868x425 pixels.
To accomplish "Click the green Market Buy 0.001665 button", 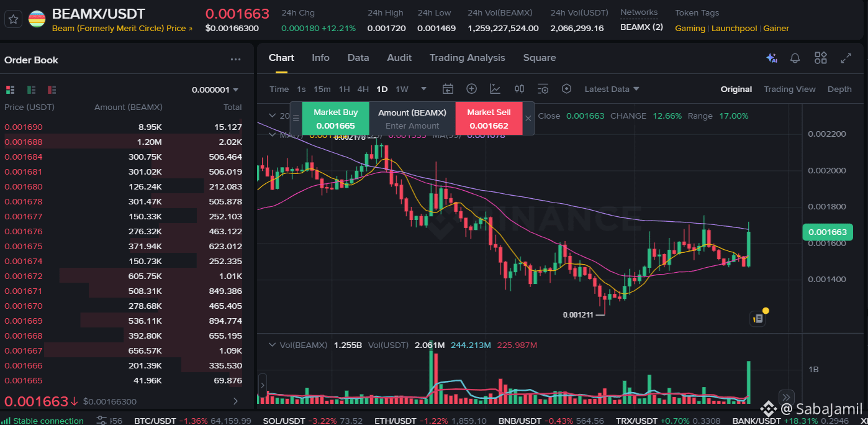I will click(x=336, y=118).
